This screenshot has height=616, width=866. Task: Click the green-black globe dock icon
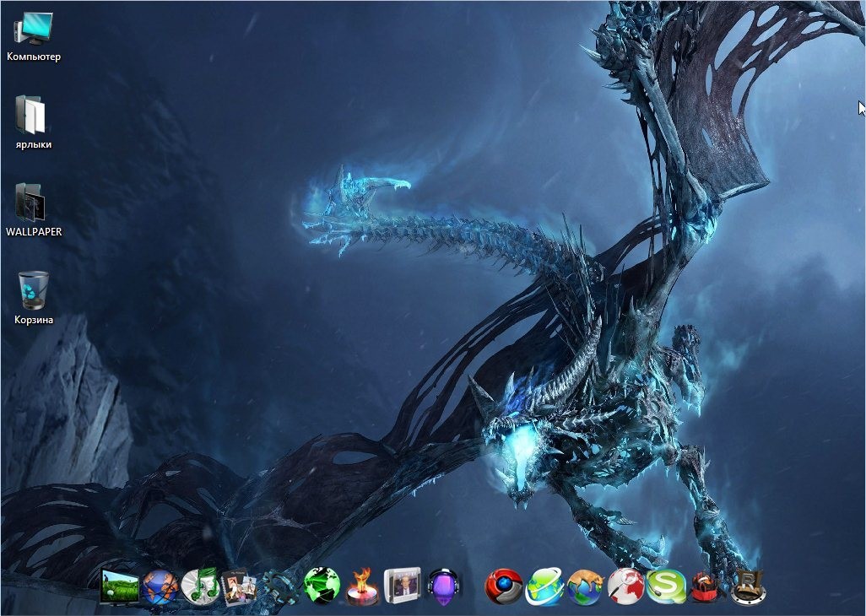tap(322, 585)
